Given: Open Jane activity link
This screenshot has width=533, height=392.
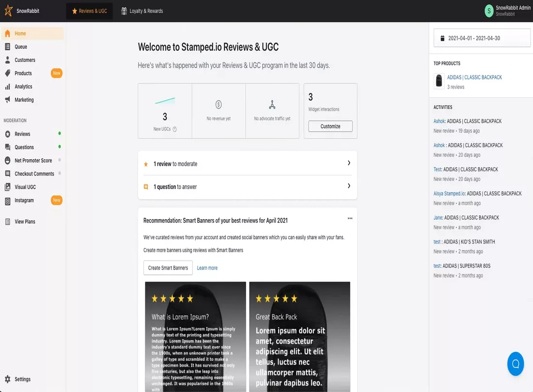Looking at the screenshot, I should (x=438, y=218).
